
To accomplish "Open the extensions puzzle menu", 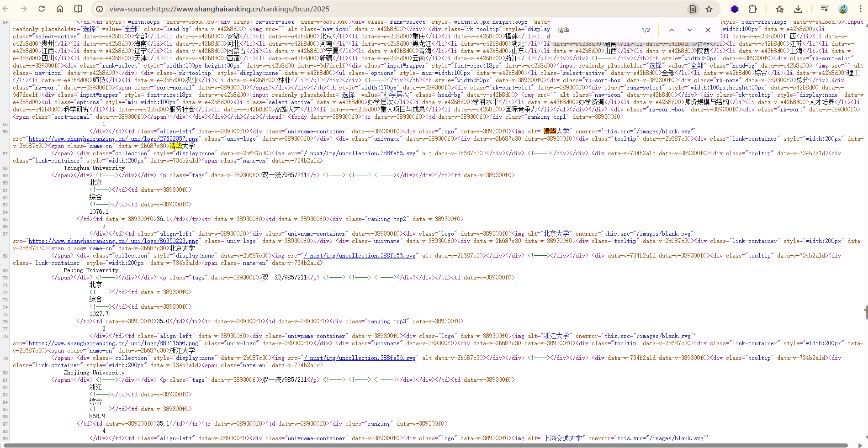I will pos(752,9).
